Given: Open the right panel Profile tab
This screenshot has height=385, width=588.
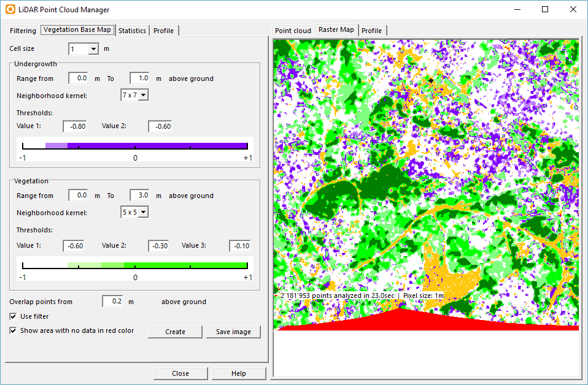Looking at the screenshot, I should pyautogui.click(x=371, y=31).
